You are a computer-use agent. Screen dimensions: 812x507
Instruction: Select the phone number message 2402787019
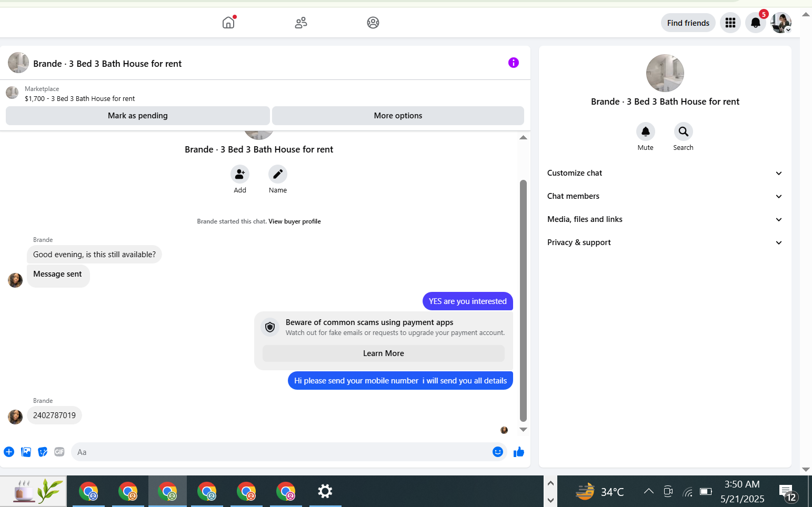54,415
